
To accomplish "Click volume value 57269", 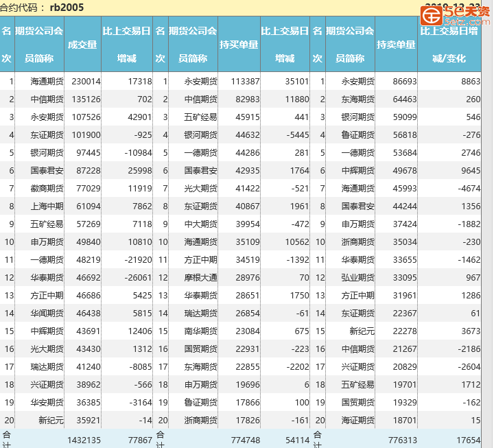I will tap(89, 224).
